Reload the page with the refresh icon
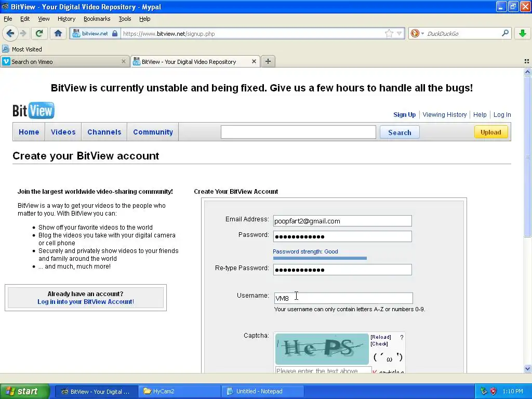This screenshot has width=532, height=399. 39,33
